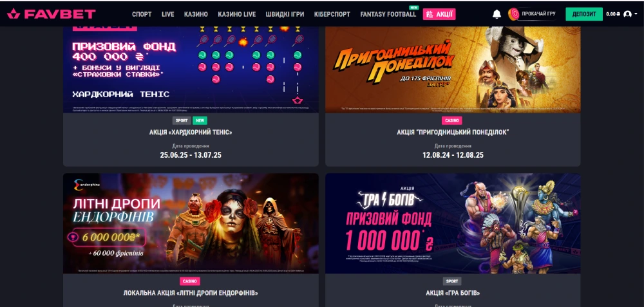Screen dimensions: 644x307
Task: Expand the account dropdown arrow
Action: tap(636, 14)
